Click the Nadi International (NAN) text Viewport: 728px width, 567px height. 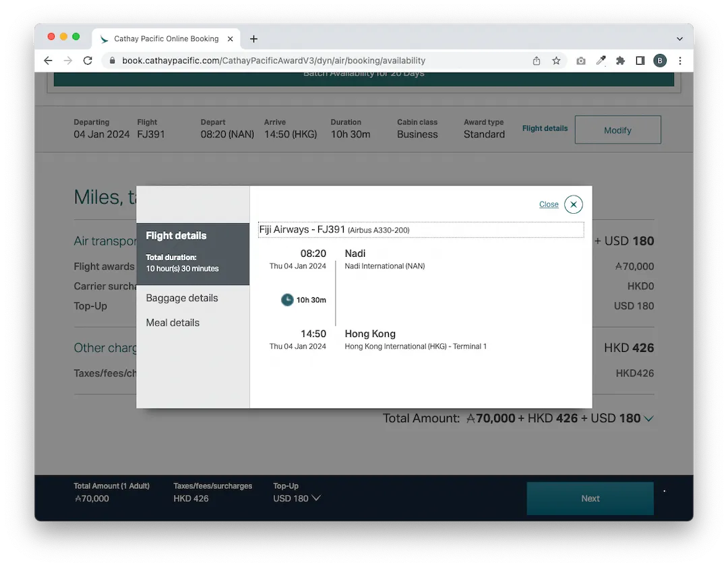(x=385, y=266)
